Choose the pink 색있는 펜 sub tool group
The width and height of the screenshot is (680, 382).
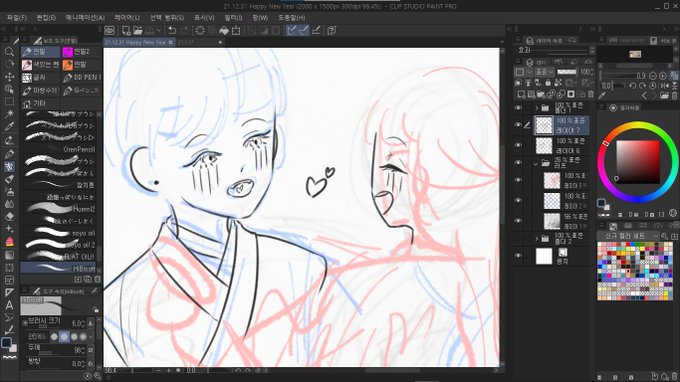[x=41, y=65]
